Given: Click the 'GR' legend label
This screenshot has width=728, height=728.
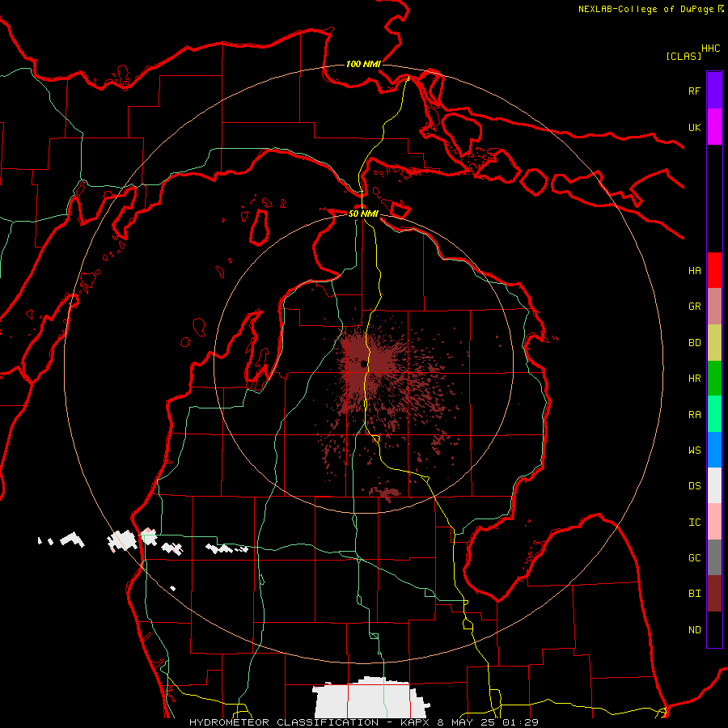Looking at the screenshot, I should (x=694, y=307).
